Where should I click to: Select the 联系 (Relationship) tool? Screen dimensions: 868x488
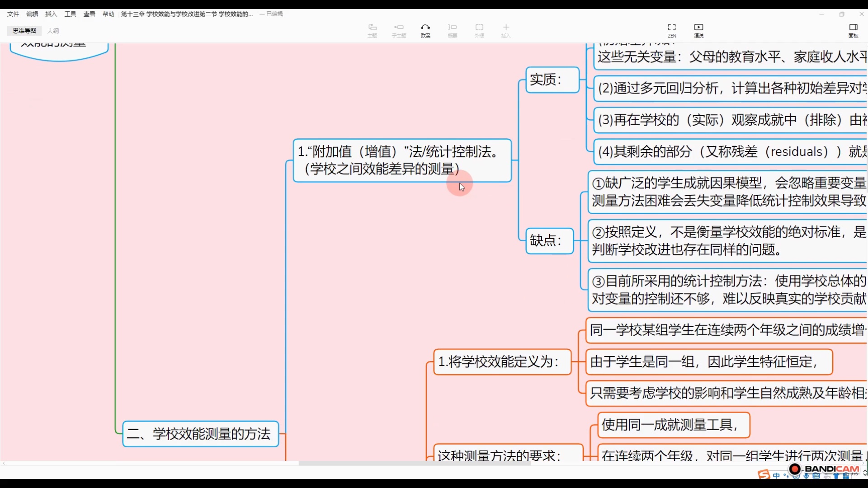425,31
